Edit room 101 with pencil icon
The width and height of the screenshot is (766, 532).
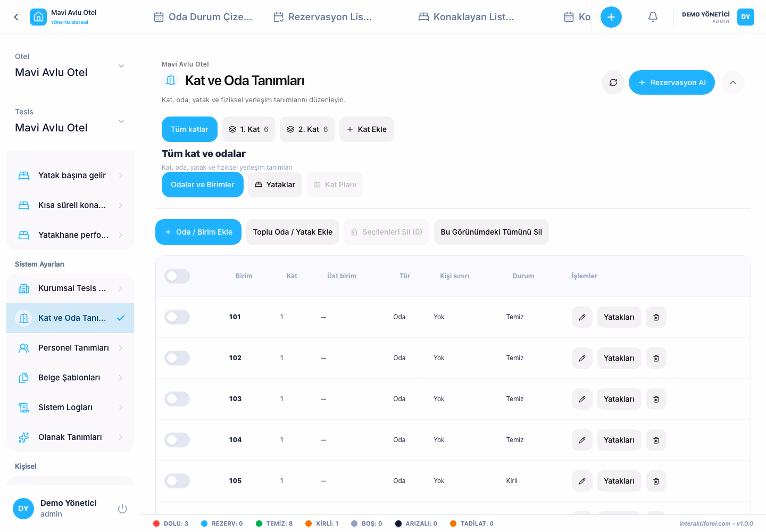[x=582, y=317]
